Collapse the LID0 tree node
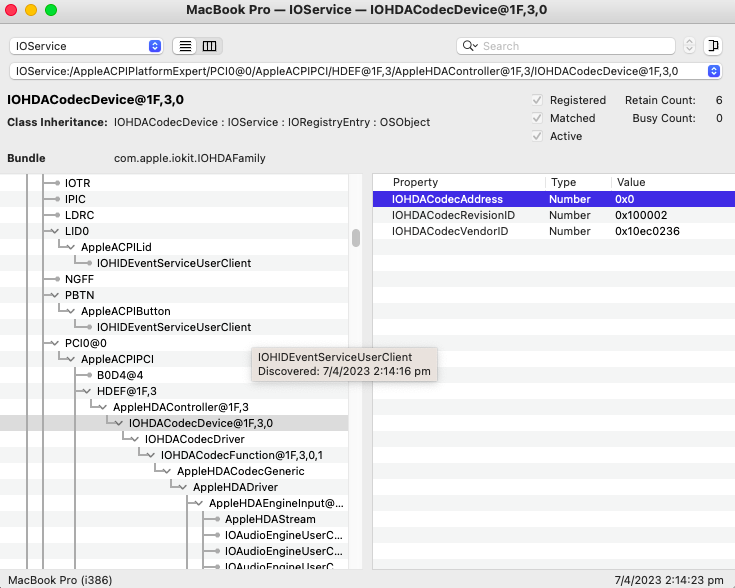735x588 pixels. pos(54,231)
